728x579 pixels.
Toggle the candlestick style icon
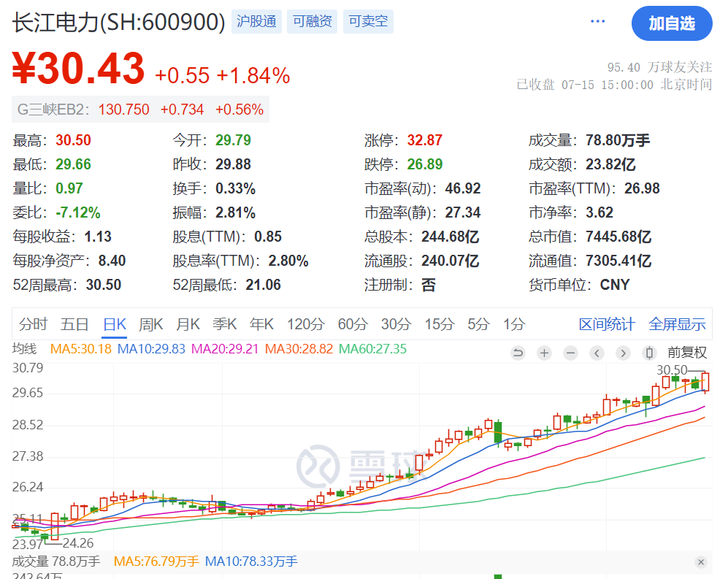[x=650, y=353]
